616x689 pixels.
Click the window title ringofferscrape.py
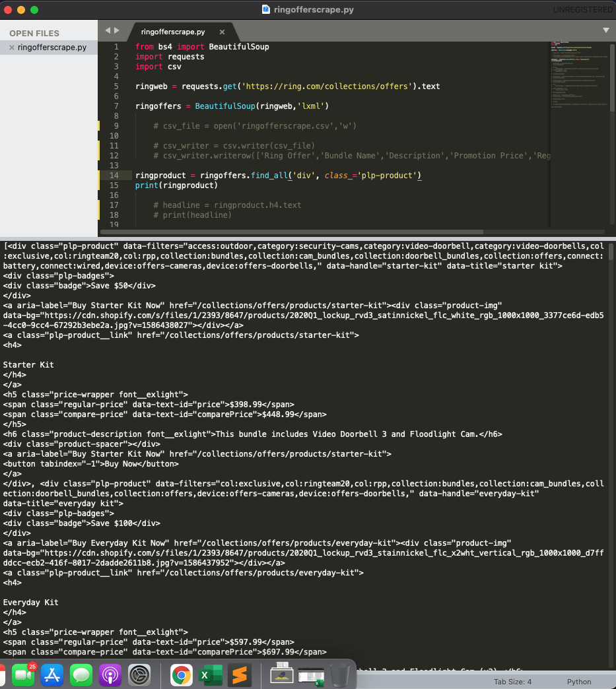[x=314, y=10]
